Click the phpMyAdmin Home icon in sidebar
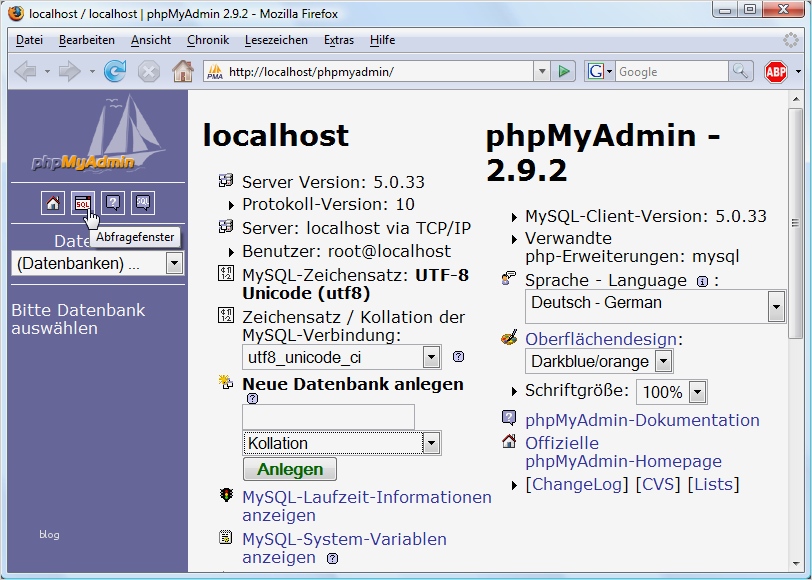812x580 pixels. [53, 203]
